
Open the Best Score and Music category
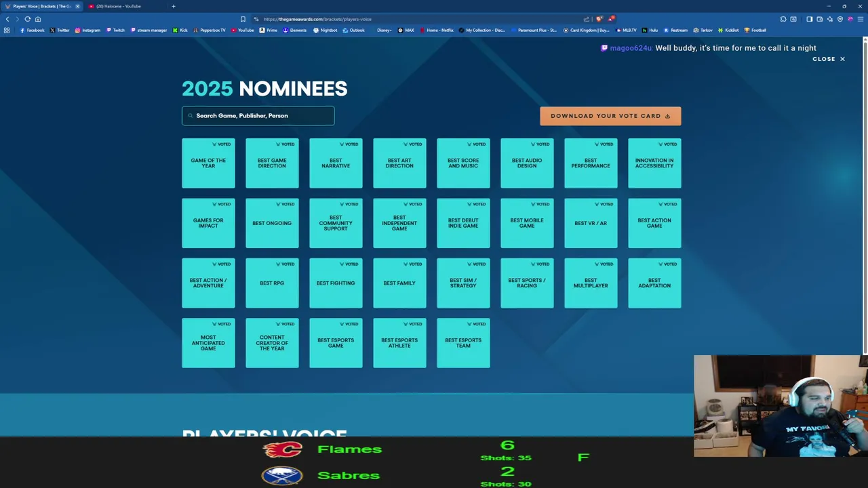463,163
